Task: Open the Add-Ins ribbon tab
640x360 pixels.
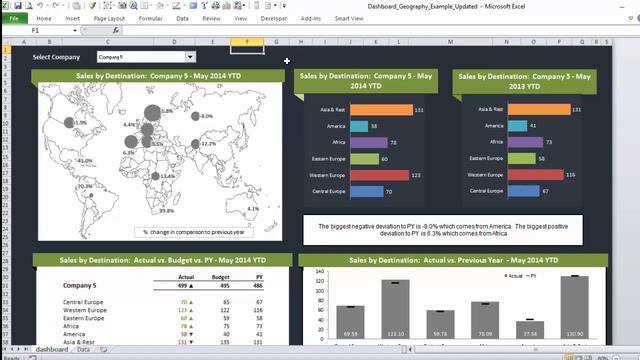Action: 311,18
